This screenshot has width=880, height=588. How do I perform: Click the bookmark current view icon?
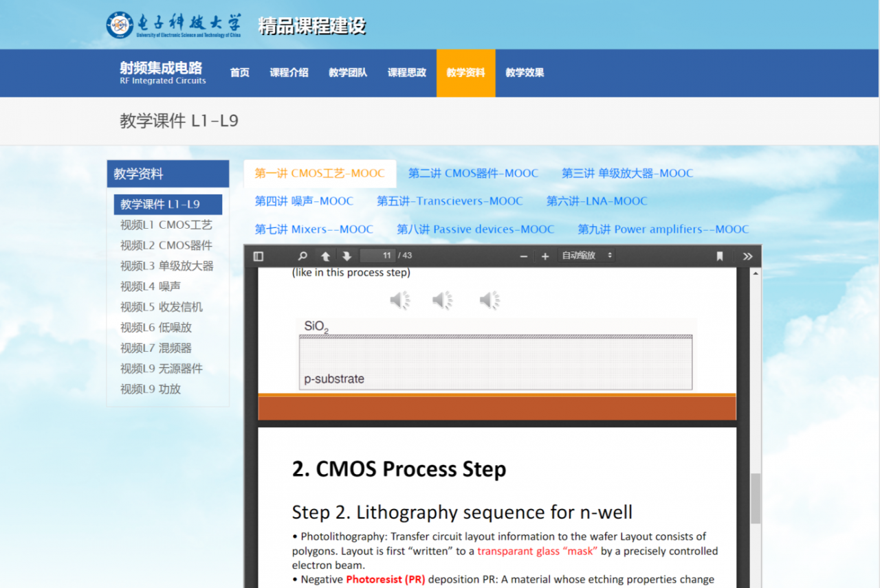tap(720, 256)
